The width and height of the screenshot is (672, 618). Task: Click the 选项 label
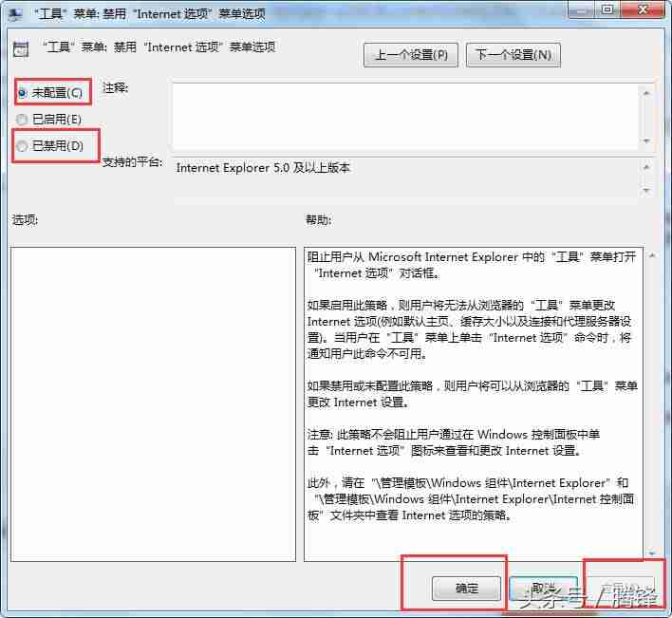pyautogui.click(x=25, y=220)
